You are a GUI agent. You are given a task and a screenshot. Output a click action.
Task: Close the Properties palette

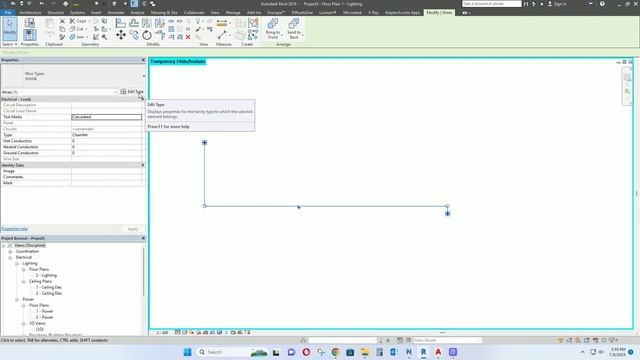click(143, 60)
